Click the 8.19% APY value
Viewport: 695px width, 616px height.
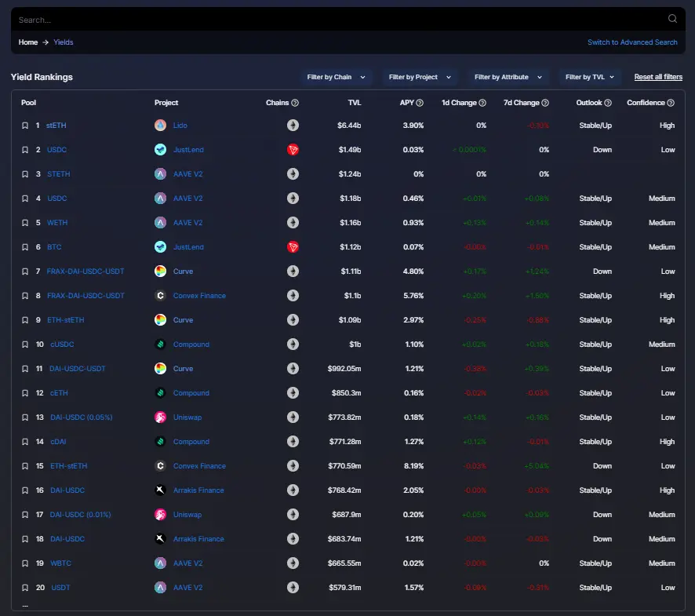(413, 466)
